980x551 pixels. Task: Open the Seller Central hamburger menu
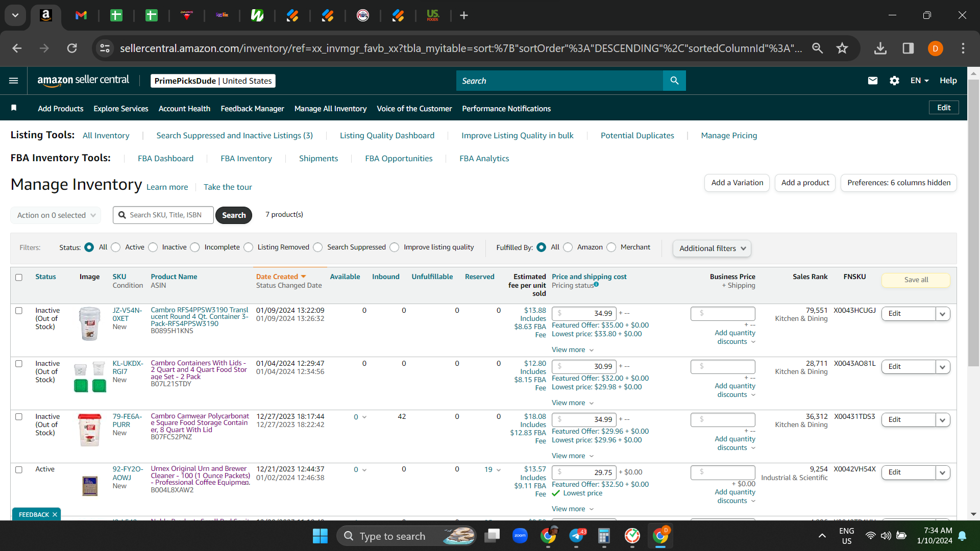click(14, 81)
